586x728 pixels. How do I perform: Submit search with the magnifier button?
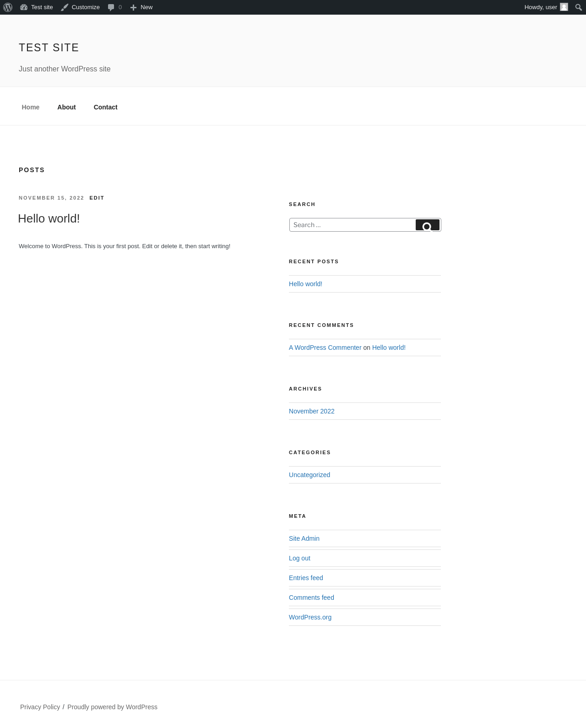(428, 225)
